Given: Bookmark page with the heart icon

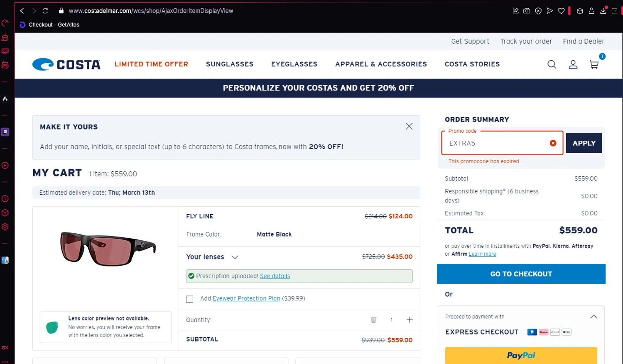Looking at the screenshot, I should click(561, 11).
